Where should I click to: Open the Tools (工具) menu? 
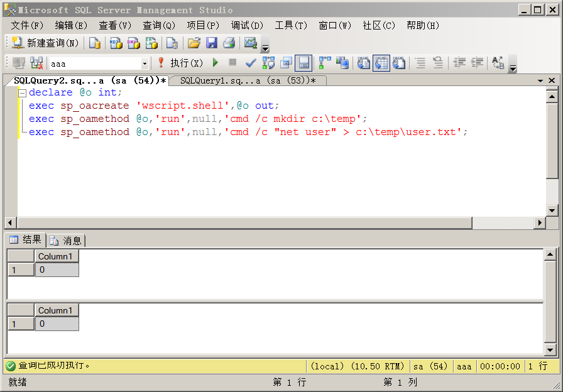[291, 26]
